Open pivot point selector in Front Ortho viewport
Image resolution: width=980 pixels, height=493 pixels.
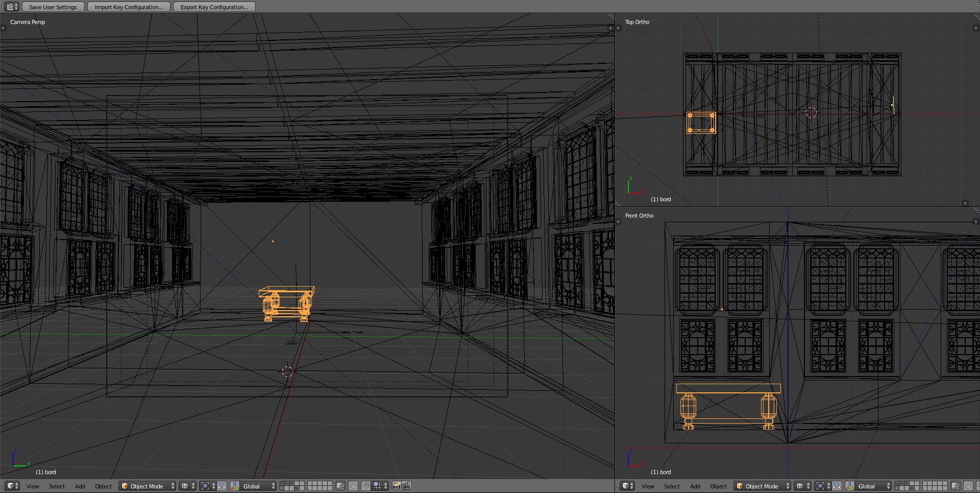point(823,486)
